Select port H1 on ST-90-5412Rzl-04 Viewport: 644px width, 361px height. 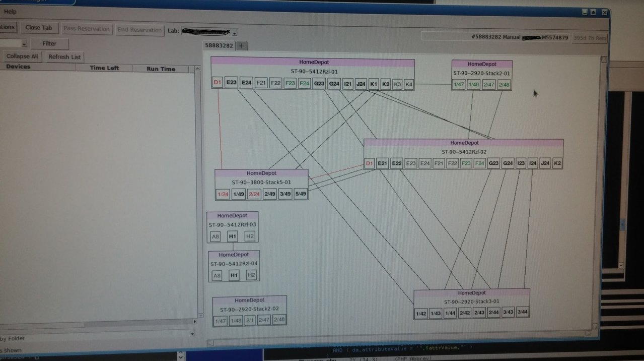[234, 275]
